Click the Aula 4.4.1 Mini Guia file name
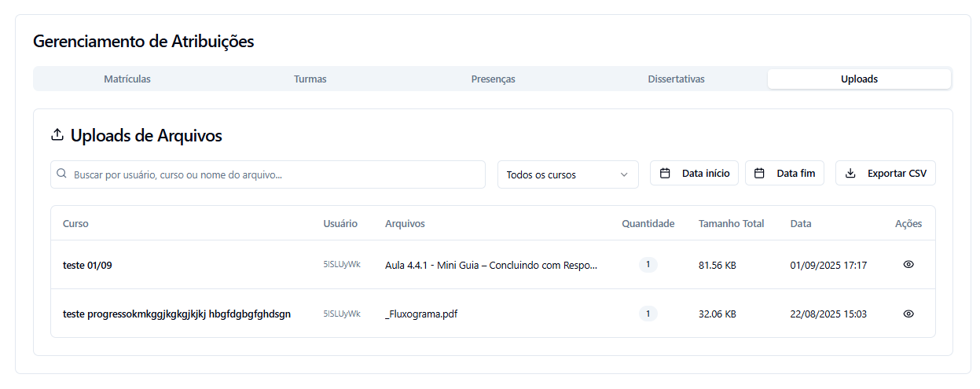 (x=491, y=266)
